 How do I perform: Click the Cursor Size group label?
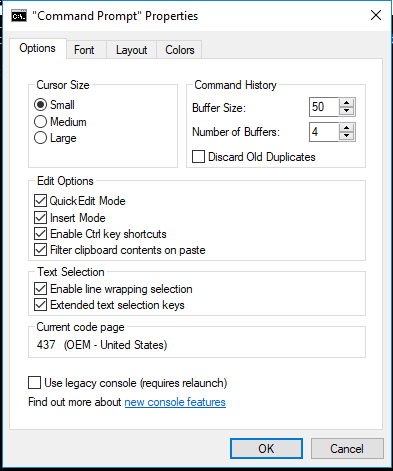click(63, 85)
